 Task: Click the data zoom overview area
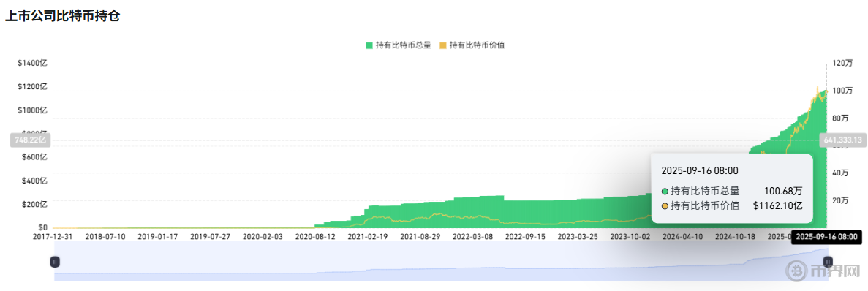[441, 262]
